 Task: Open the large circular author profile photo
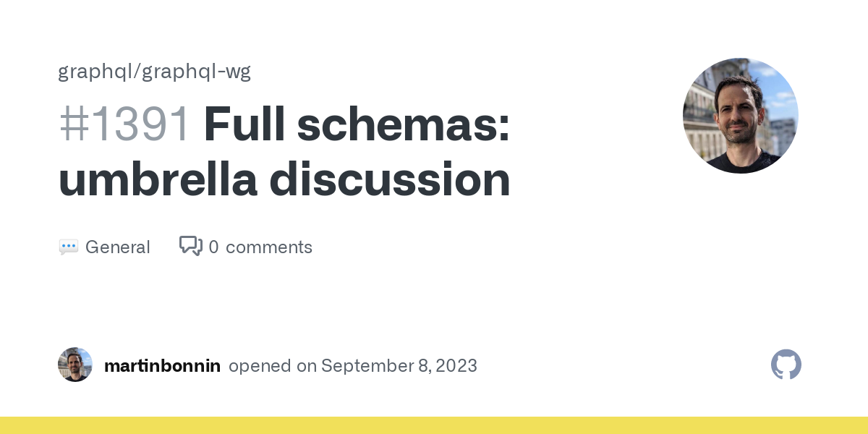tap(741, 116)
